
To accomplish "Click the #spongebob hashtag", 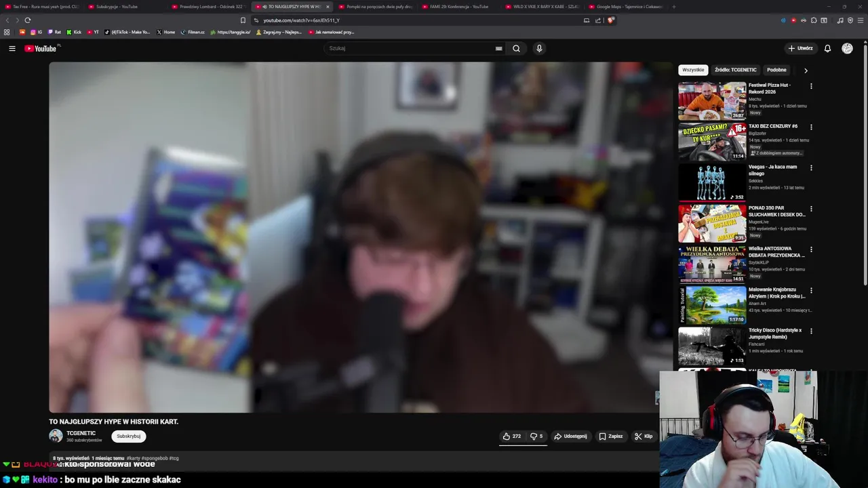I will tap(154, 458).
